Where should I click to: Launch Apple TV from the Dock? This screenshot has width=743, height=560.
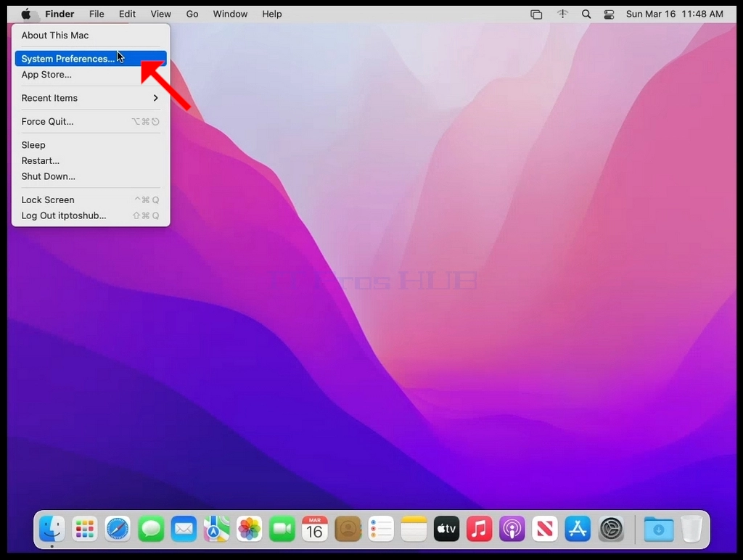click(x=446, y=529)
